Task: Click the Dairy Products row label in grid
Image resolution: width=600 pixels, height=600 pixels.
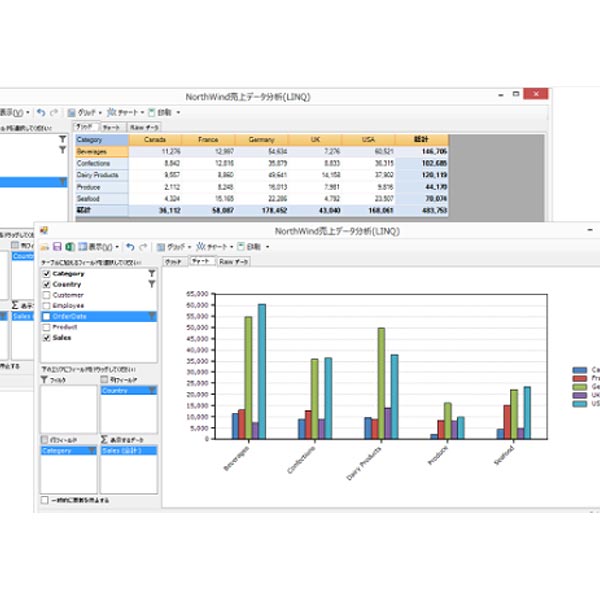Action: pos(102,175)
